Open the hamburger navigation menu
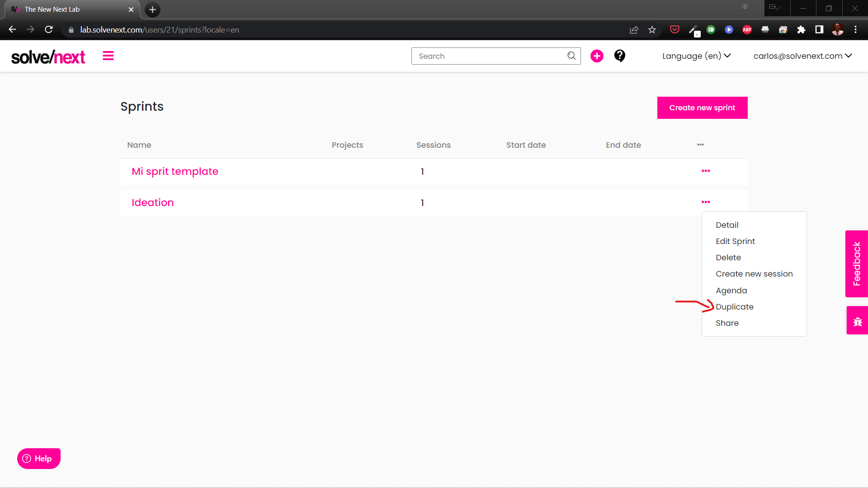The height and width of the screenshot is (488, 868). [x=108, y=56]
